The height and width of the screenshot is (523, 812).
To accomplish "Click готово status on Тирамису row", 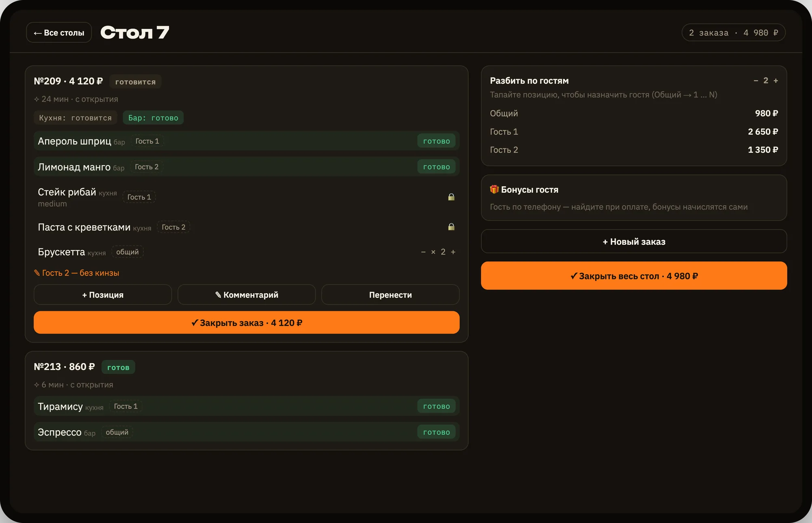I will pos(436,406).
